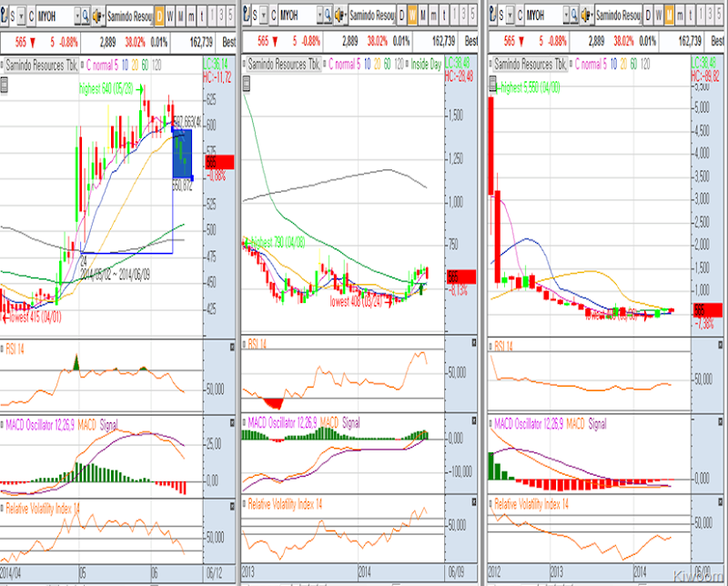Open speaker icon dropdown arrow in left chart

point(103,16)
